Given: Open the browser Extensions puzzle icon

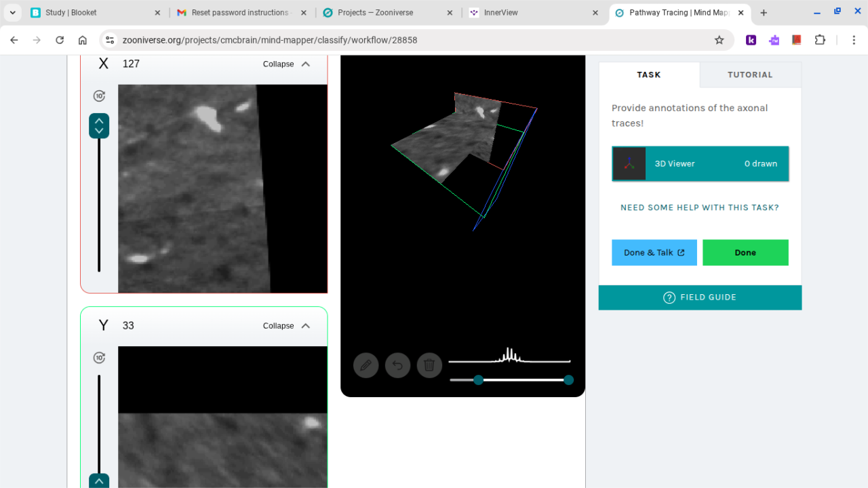Looking at the screenshot, I should point(820,40).
